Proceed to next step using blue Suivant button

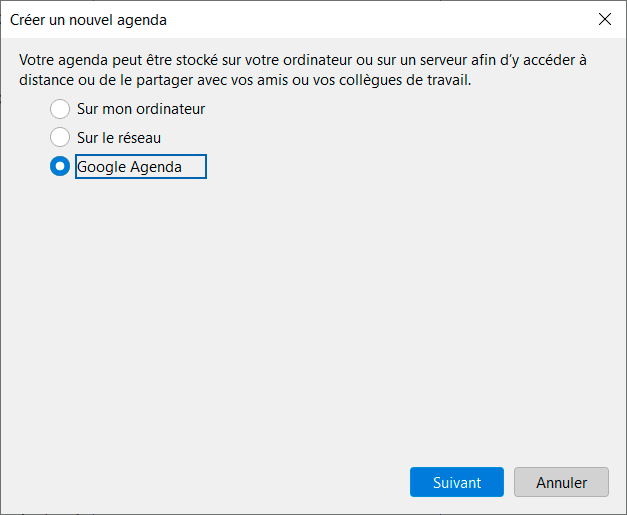(x=457, y=482)
